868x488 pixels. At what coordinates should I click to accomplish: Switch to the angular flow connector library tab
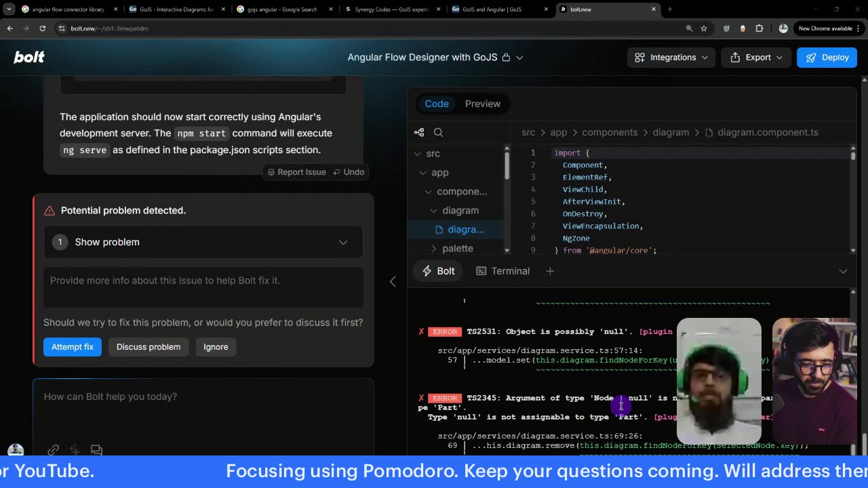click(x=68, y=9)
